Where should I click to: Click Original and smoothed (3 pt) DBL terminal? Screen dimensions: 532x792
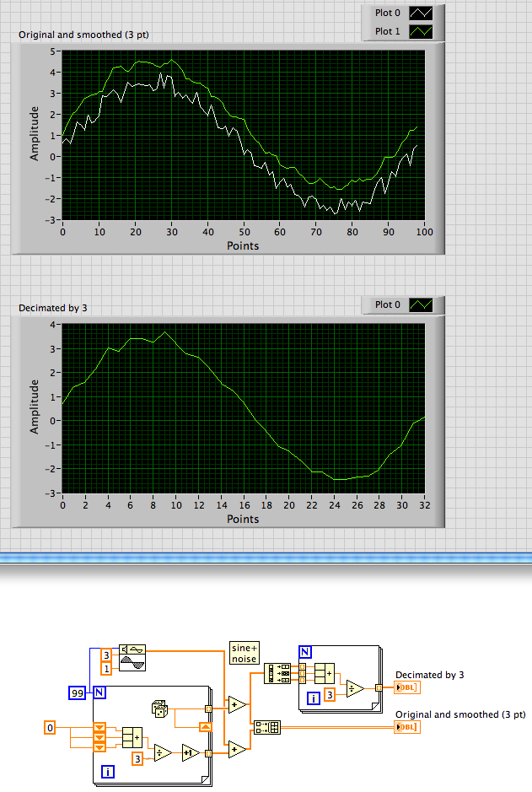407,727
